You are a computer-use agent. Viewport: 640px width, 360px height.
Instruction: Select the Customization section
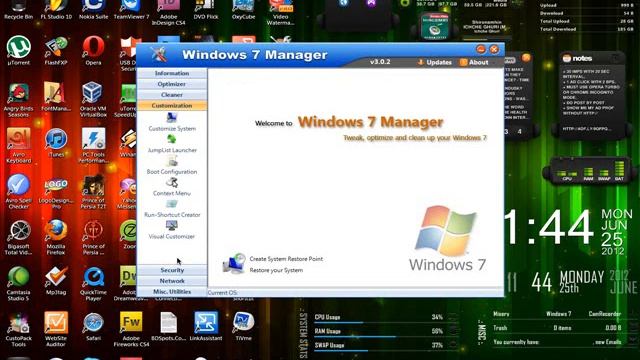(x=172, y=105)
